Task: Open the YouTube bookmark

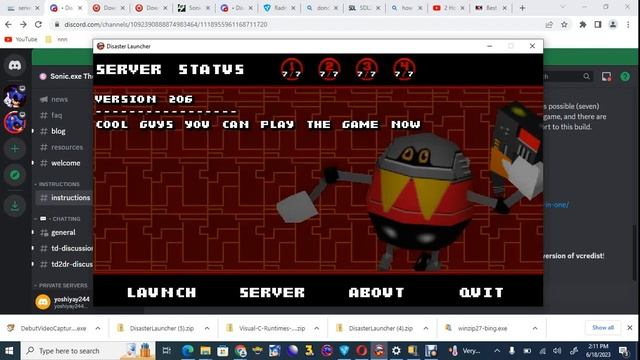Action: 20,39
